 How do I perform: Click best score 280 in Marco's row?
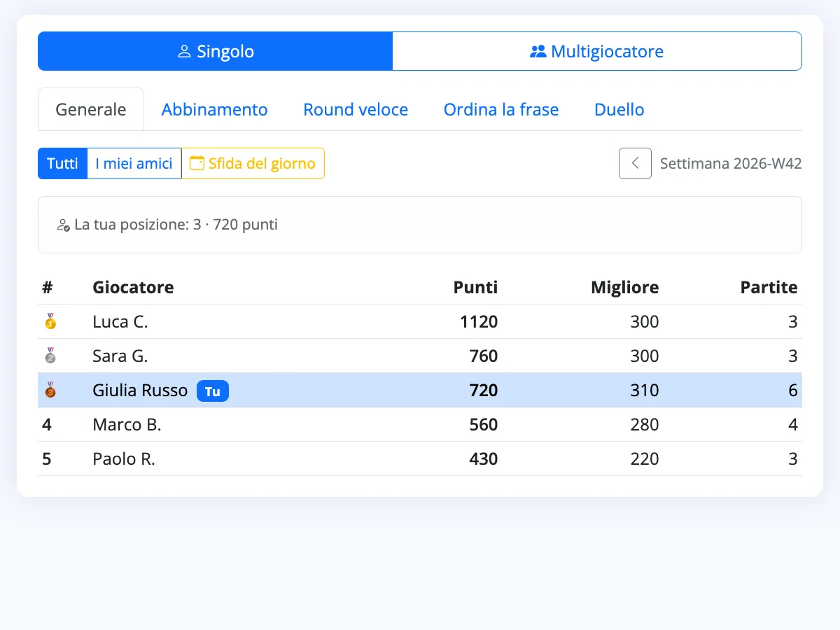(x=645, y=424)
